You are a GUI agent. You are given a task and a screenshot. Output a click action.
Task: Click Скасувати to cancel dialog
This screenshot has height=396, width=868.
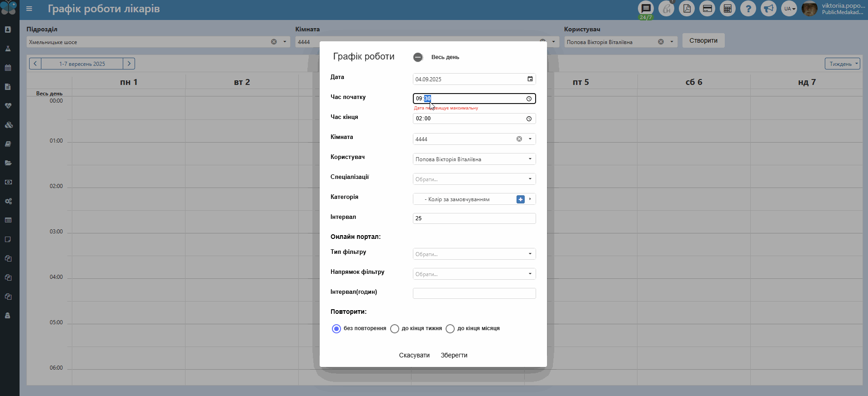tap(414, 355)
